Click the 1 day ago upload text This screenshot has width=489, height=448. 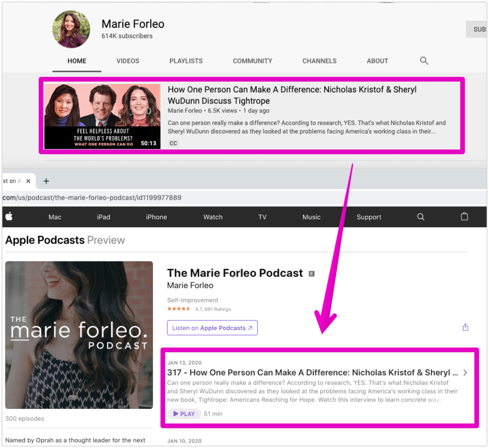pos(256,110)
